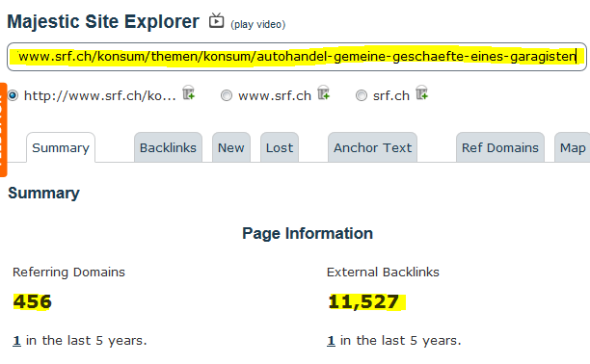Open the Backlinks tab
This screenshot has height=364, width=590.
tap(168, 147)
